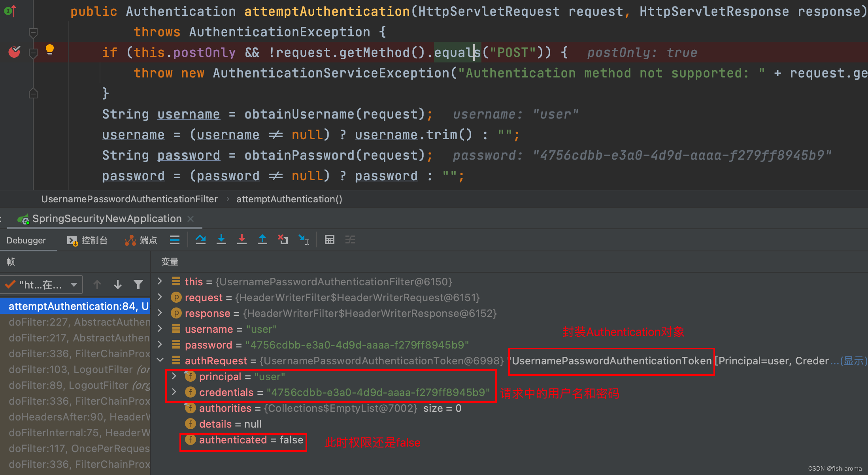This screenshot has width=868, height=475.
Task: Click the Force Step Into red arrow icon
Action: pos(242,239)
